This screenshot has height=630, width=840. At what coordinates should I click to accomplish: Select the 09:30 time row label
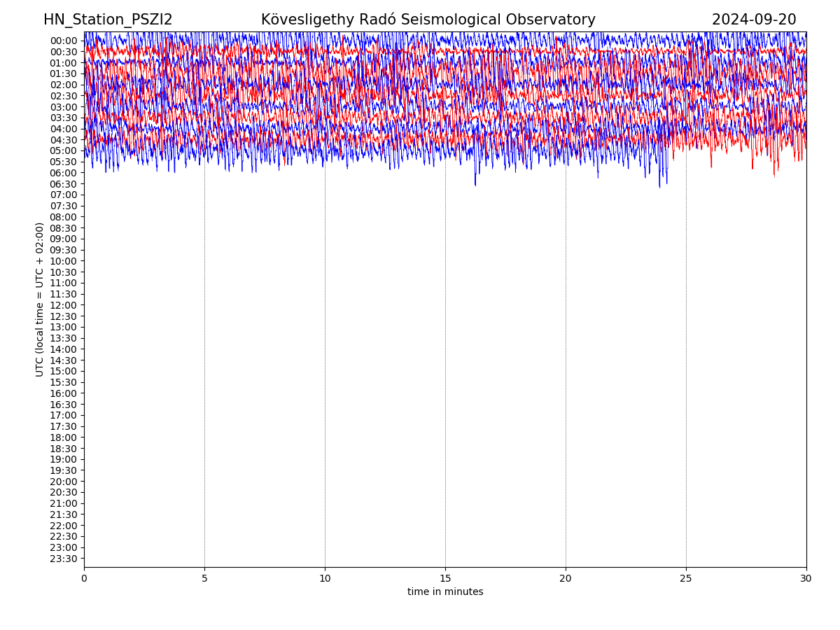pos(63,250)
